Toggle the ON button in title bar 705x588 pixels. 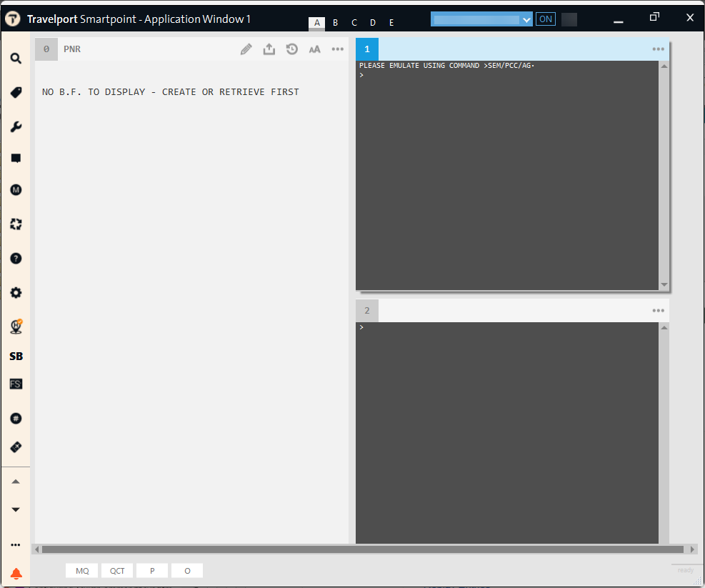546,19
